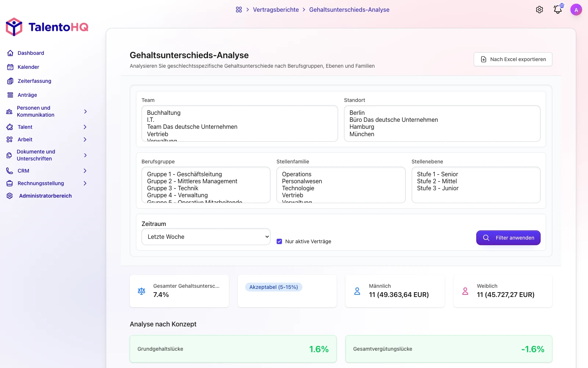
Task: Click the Arbeit sidebar icon
Action: pos(10,139)
